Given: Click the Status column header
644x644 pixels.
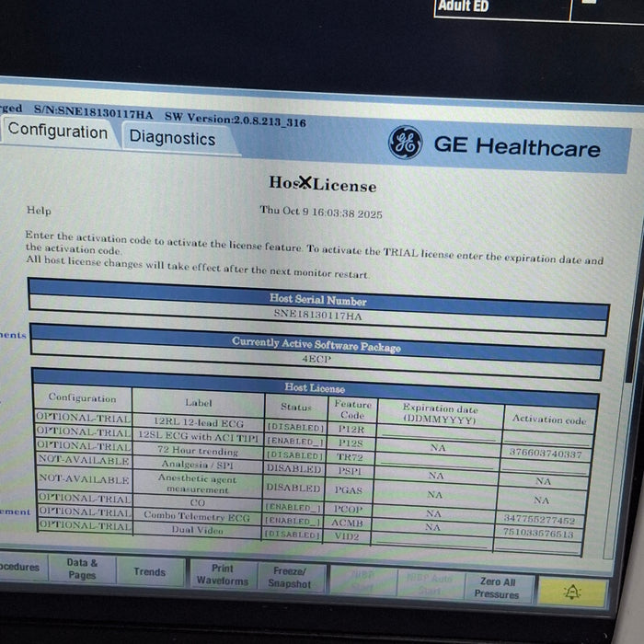Looking at the screenshot, I should [296, 407].
